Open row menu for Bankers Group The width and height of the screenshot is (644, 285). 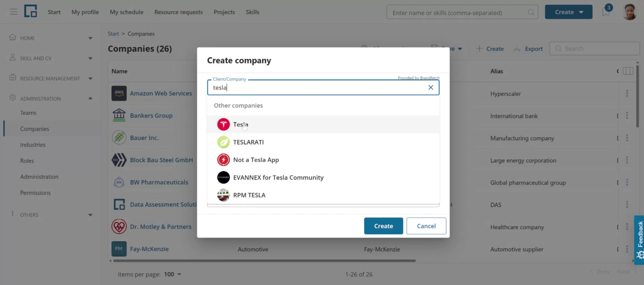click(627, 116)
